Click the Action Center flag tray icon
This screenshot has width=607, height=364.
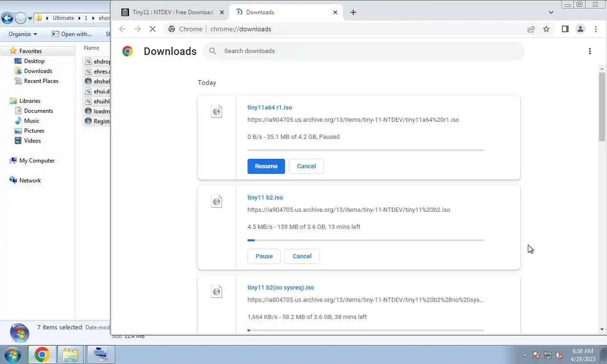coord(536,355)
